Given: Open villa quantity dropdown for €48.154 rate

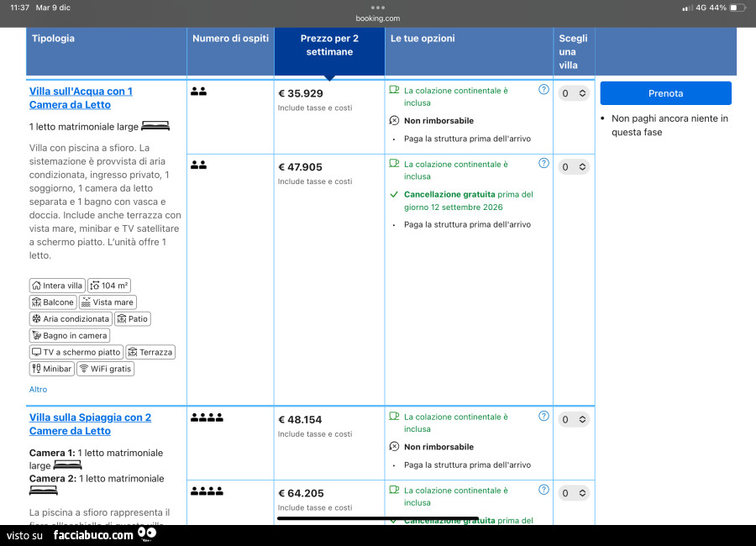Looking at the screenshot, I should [x=573, y=419].
